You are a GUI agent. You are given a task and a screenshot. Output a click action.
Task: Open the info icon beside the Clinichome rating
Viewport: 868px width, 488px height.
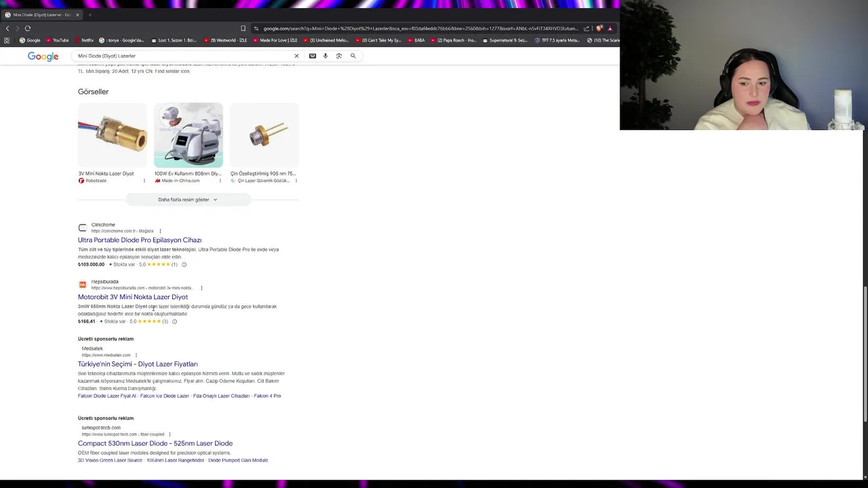coord(184,264)
